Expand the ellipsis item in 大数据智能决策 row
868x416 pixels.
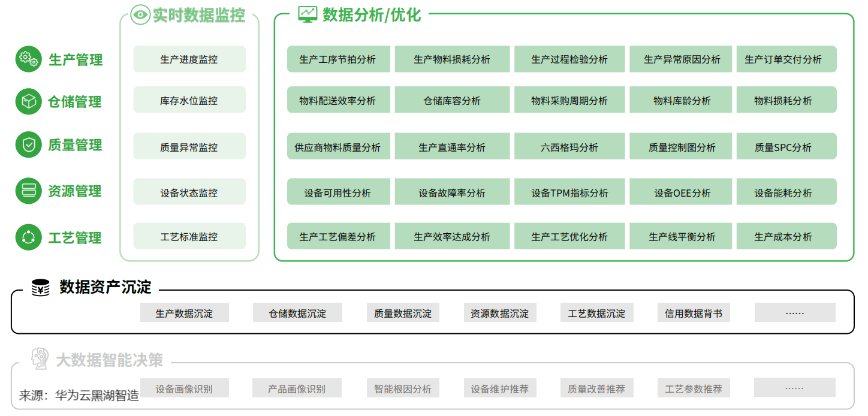pos(795,388)
